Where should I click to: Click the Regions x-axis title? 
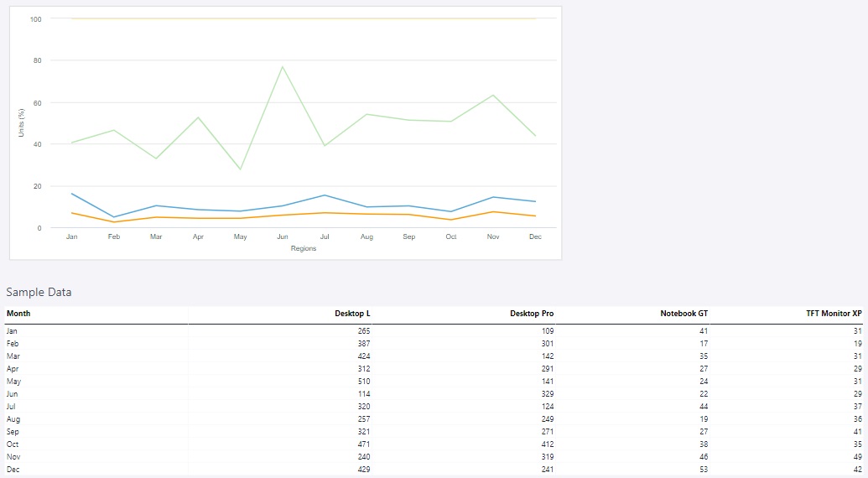coord(304,248)
